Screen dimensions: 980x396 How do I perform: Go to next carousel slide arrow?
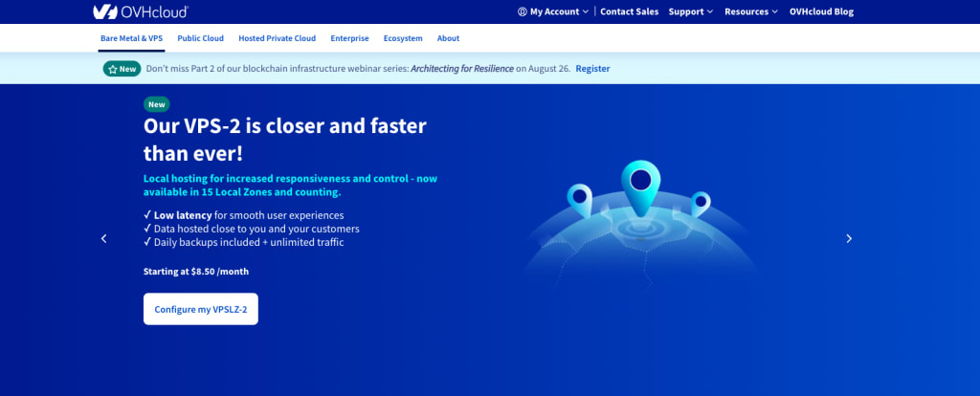pyautogui.click(x=849, y=238)
